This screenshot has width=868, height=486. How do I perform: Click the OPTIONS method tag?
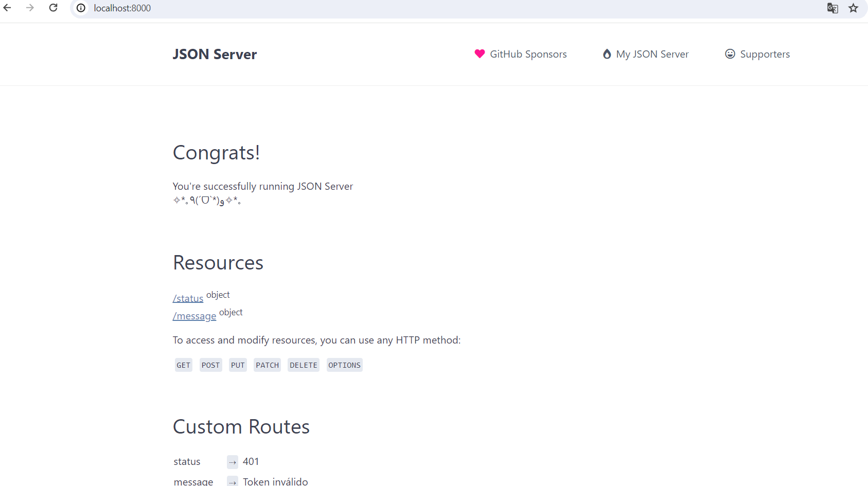345,365
